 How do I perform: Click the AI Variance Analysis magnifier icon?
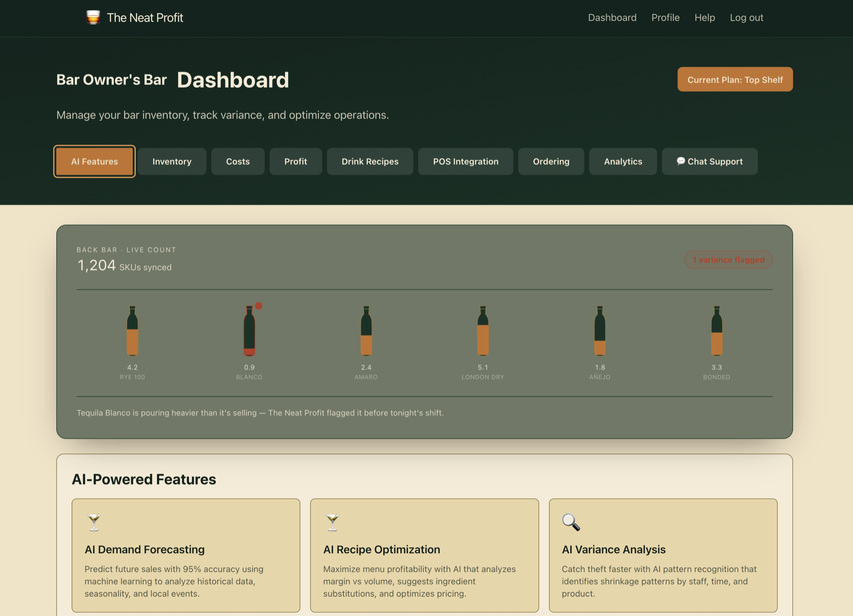[x=571, y=522]
